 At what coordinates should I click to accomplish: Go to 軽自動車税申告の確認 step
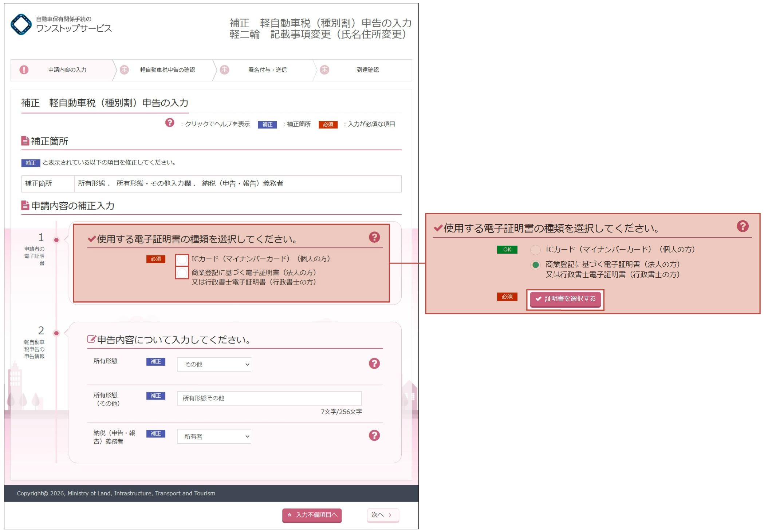[167, 70]
